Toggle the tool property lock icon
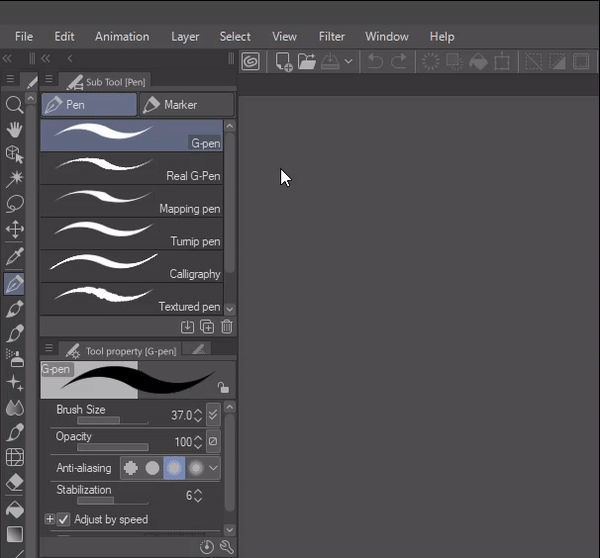The image size is (600, 558). click(x=222, y=387)
